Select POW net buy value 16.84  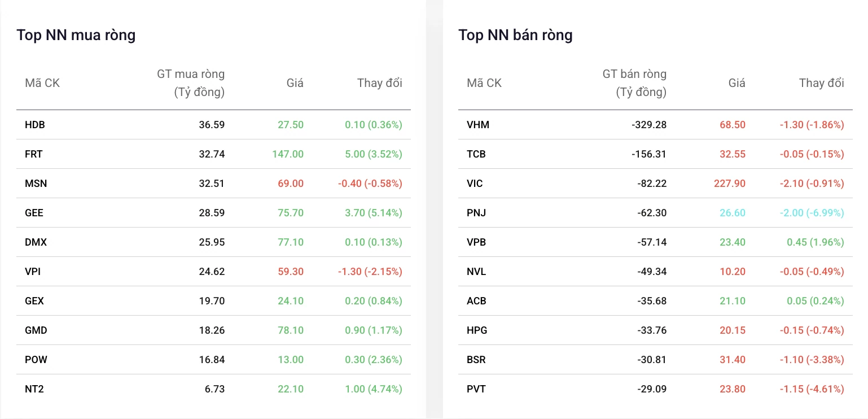[x=212, y=360]
